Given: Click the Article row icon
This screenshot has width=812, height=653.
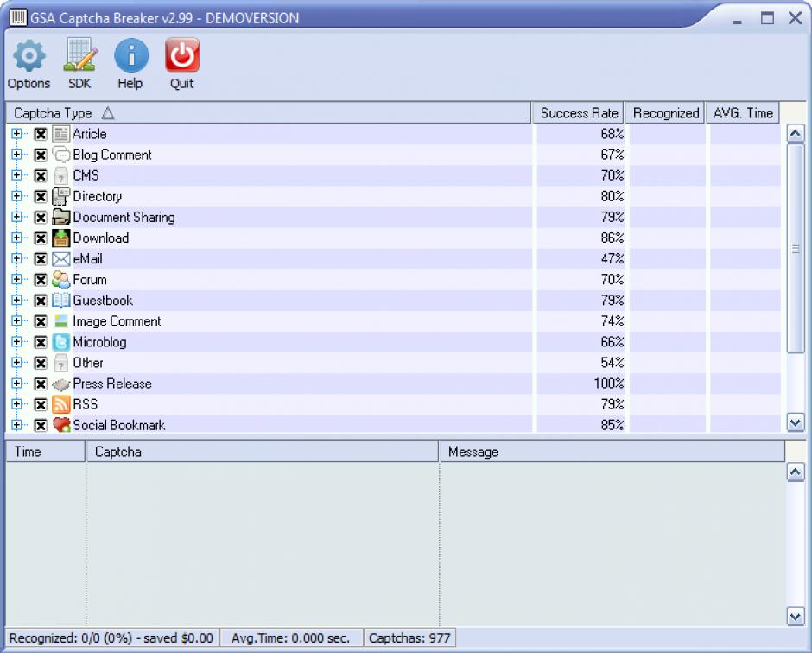Looking at the screenshot, I should (x=61, y=134).
